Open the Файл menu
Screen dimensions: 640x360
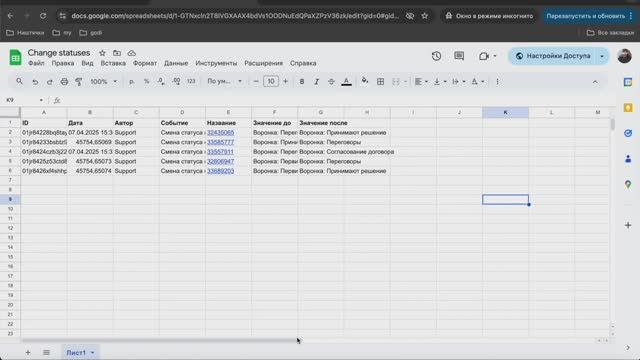coord(36,63)
